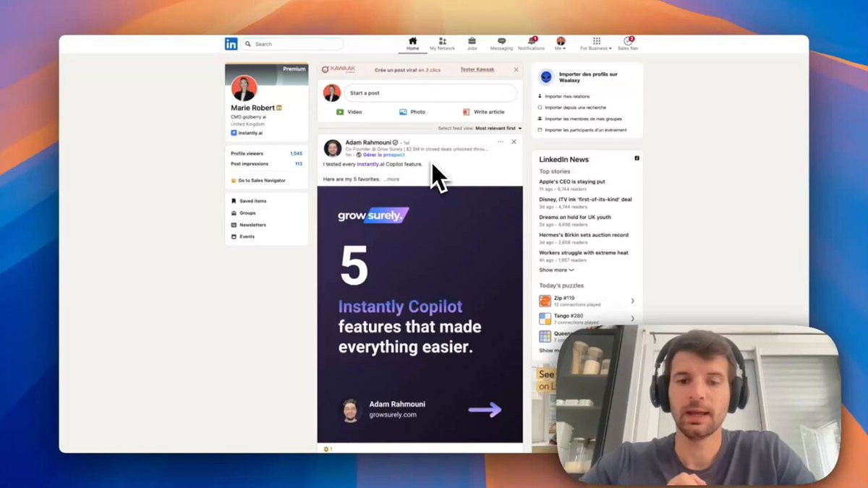Click the reaction count under the post
The image size is (868, 488).
[328, 449]
